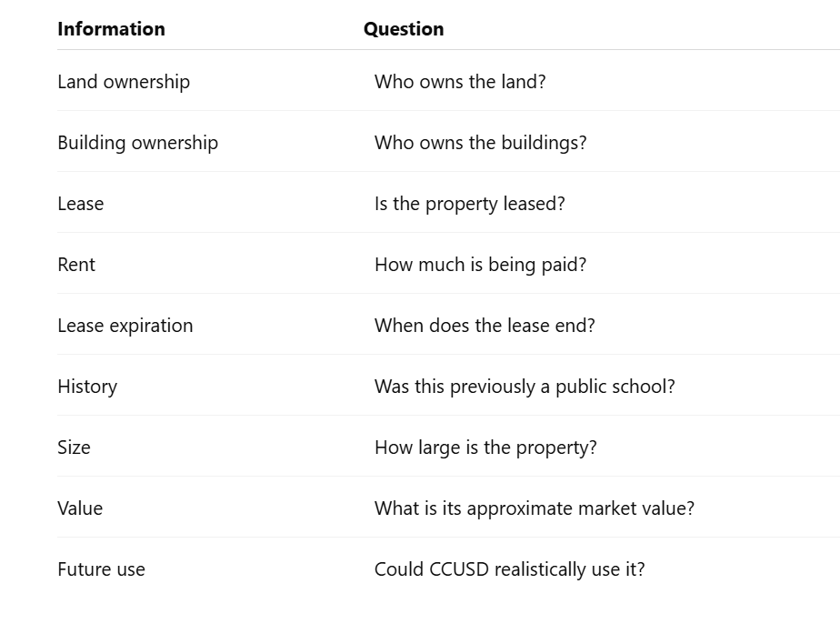This screenshot has width=840, height=644.
Task: Select the Value row label
Action: [x=80, y=508]
